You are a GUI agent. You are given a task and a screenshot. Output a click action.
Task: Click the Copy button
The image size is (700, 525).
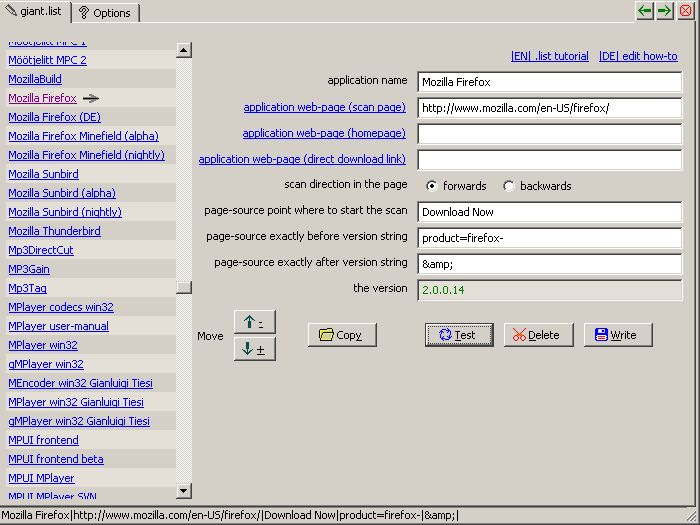pos(342,335)
